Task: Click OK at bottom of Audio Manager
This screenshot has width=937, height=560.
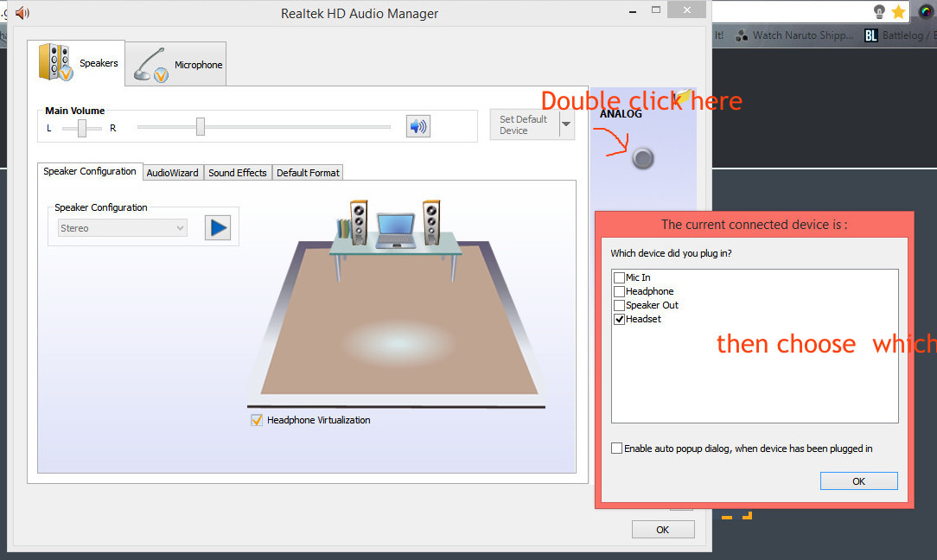Action: pyautogui.click(x=663, y=530)
